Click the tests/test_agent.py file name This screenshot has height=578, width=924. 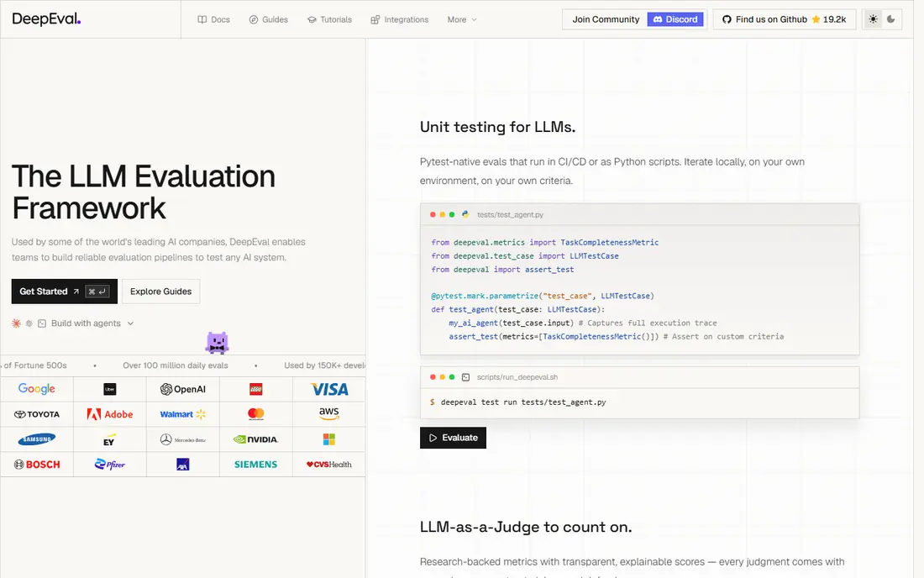click(x=511, y=214)
